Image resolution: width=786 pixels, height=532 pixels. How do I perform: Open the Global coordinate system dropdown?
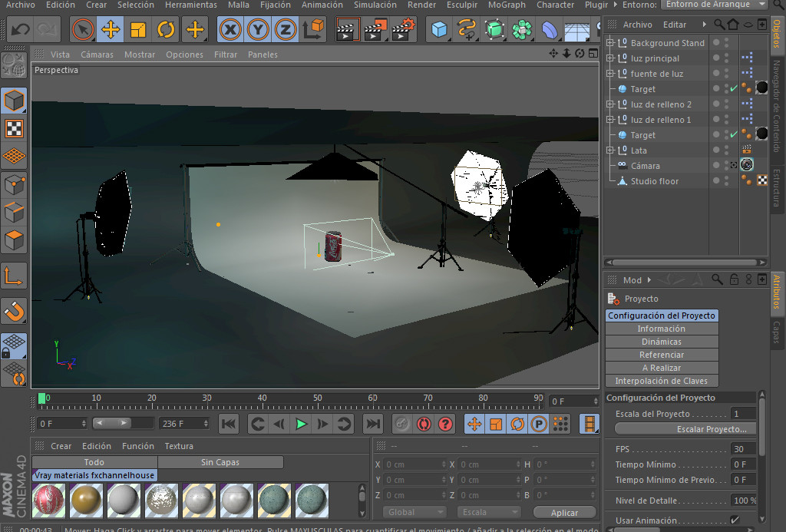(x=414, y=511)
